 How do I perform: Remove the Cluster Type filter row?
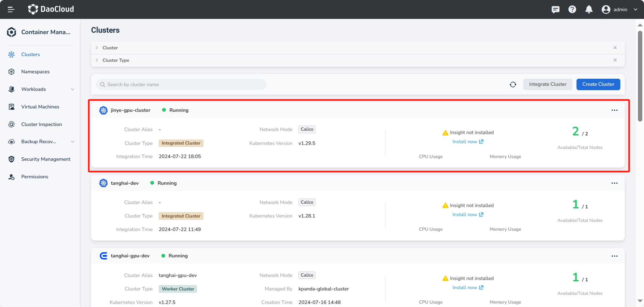[615, 60]
